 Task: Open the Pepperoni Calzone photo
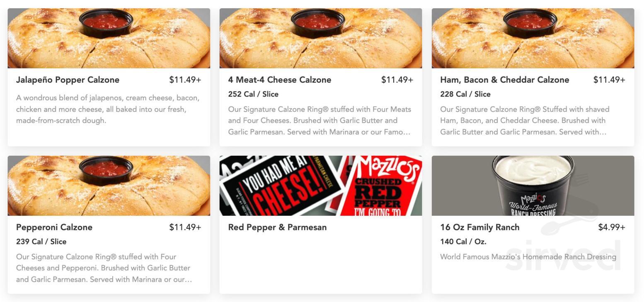pos(109,185)
